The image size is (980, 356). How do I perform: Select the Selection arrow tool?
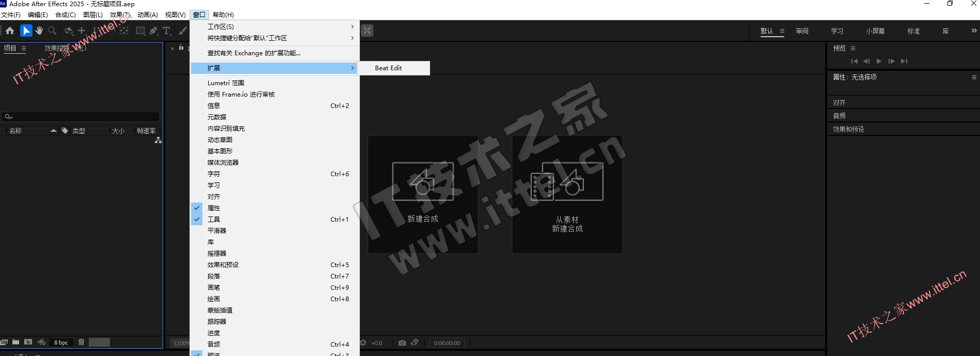click(26, 31)
